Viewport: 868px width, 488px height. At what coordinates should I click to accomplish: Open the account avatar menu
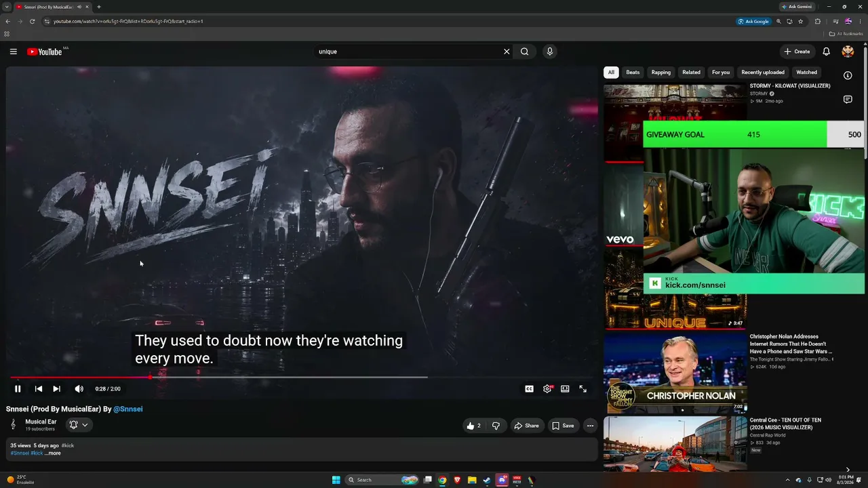pyautogui.click(x=848, y=52)
